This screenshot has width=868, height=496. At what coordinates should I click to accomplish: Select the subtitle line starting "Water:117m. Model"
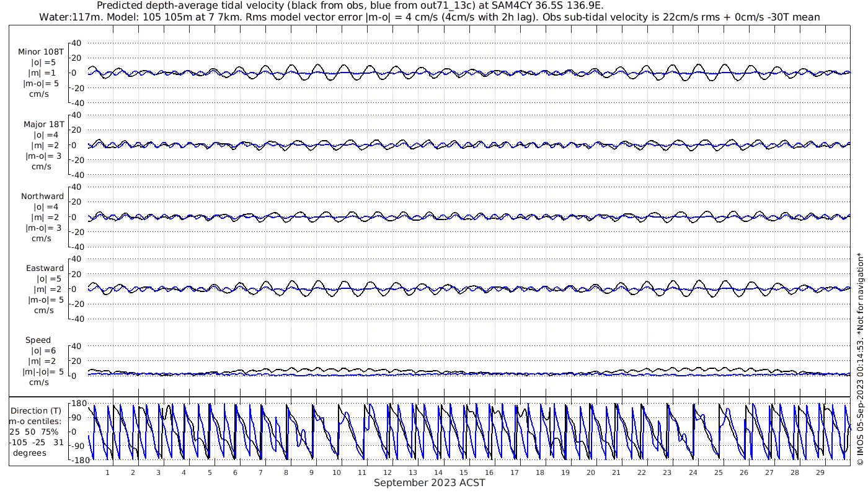430,17
